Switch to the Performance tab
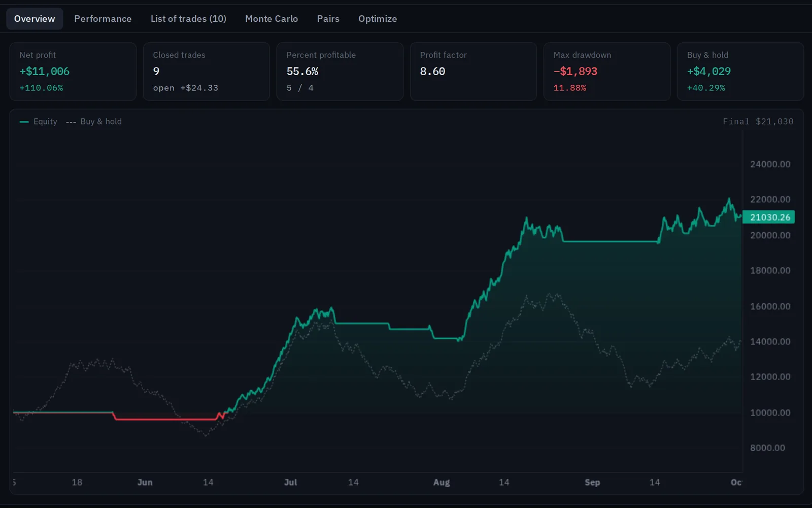Screen dimensions: 812x508 [103, 19]
